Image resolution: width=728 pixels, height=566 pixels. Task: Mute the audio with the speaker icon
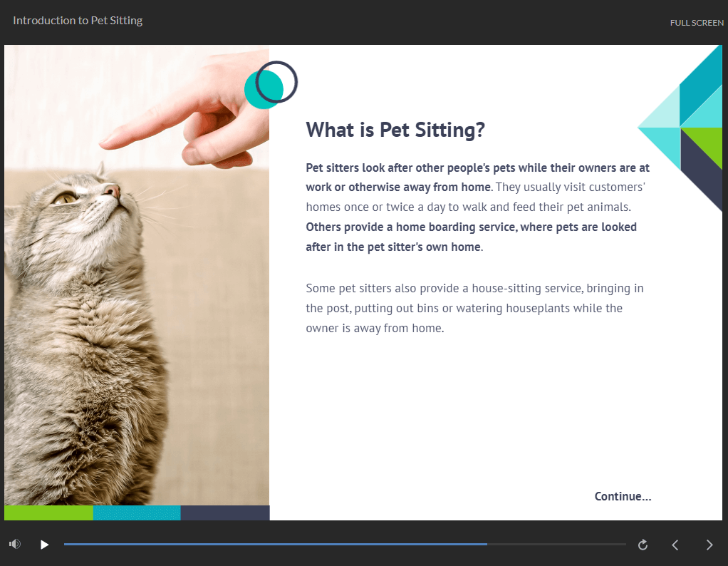point(15,544)
